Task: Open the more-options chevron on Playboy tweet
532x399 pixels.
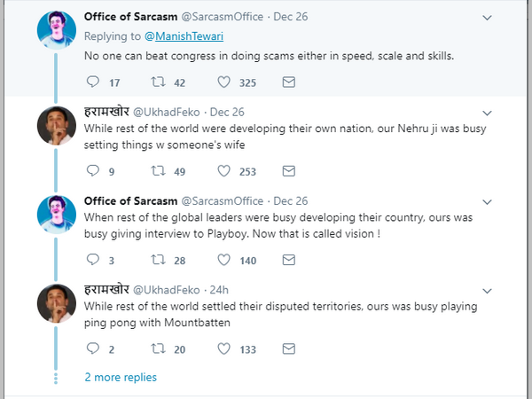Action: click(486, 201)
